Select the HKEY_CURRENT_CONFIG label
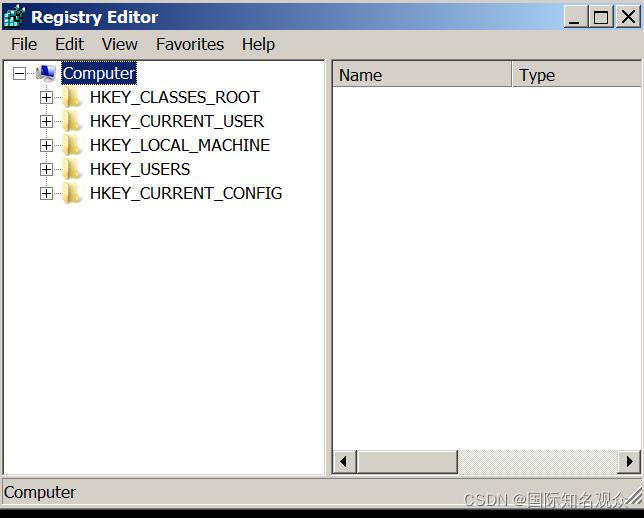Image resolution: width=644 pixels, height=518 pixels. click(186, 193)
